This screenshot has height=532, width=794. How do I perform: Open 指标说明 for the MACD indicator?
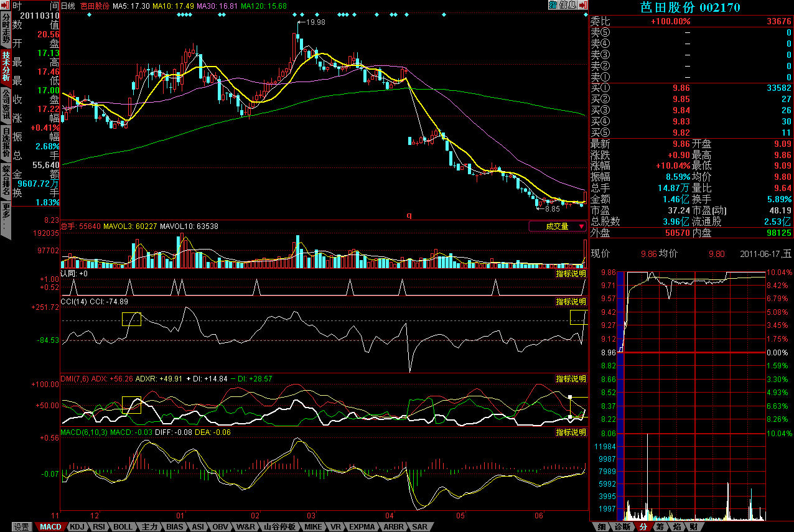pyautogui.click(x=571, y=432)
